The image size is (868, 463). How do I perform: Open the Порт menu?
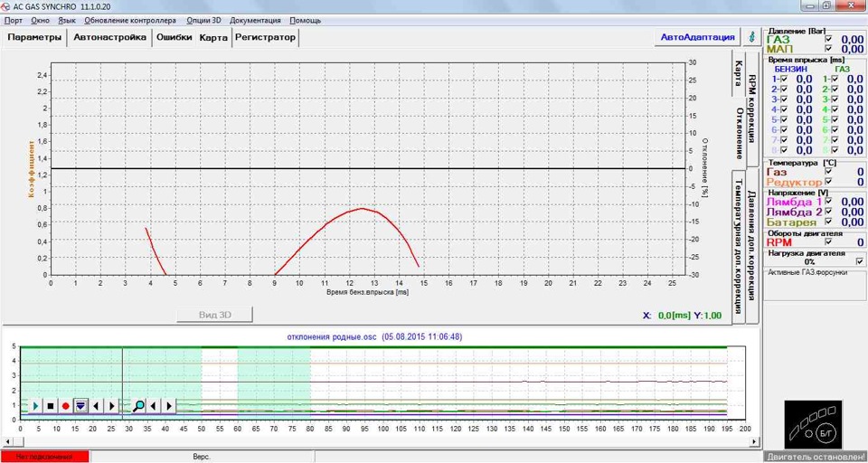coord(13,21)
